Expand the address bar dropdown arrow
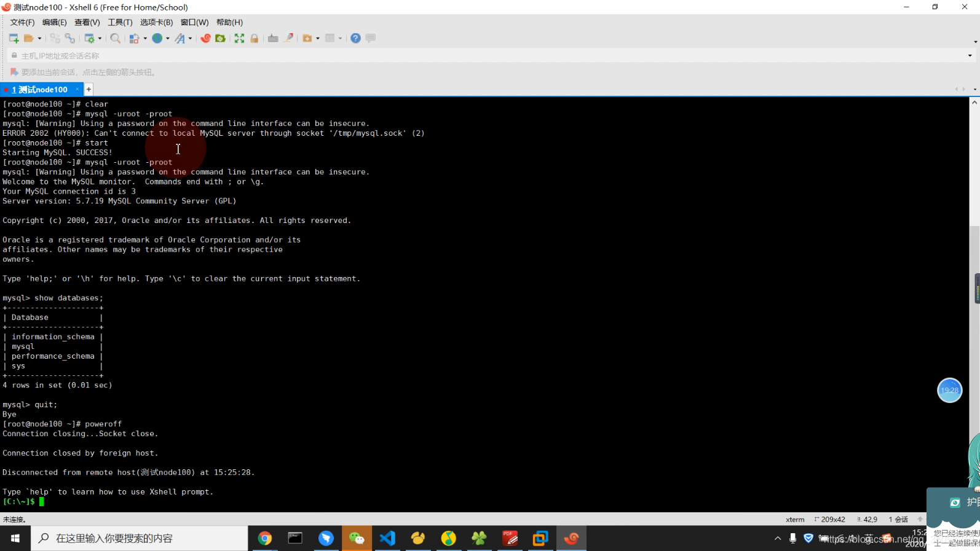 [970, 55]
